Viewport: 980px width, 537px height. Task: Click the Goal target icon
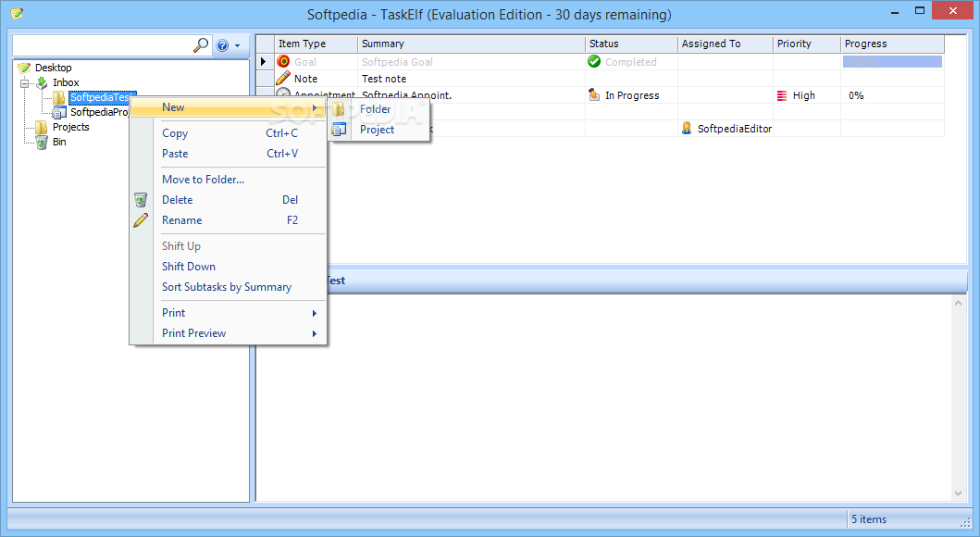[x=283, y=61]
